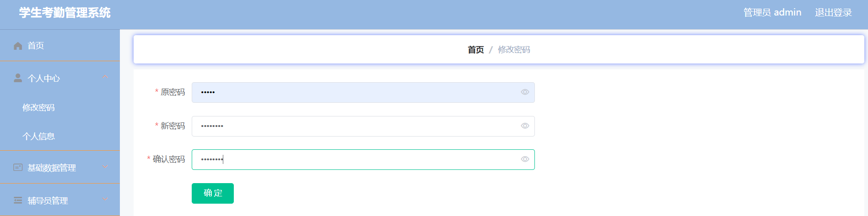Click the home icon beside 首页 in sidebar
The image size is (868, 216).
[18, 46]
